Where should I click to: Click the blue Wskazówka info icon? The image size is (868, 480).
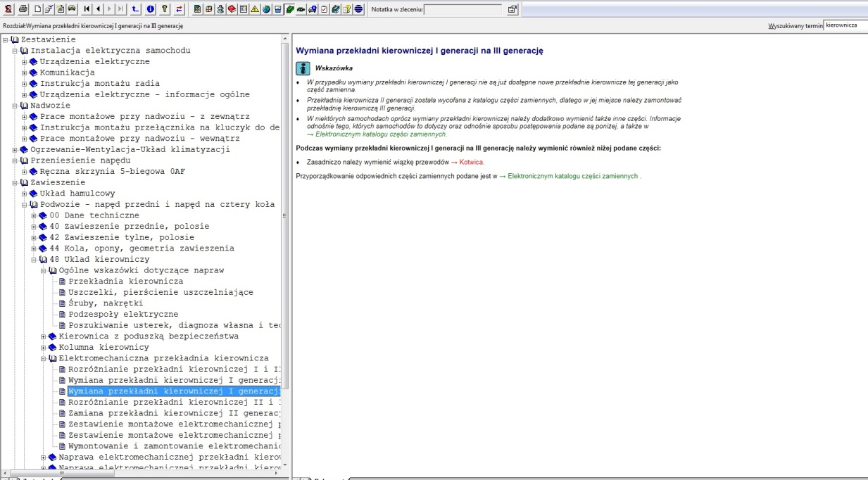tap(302, 68)
